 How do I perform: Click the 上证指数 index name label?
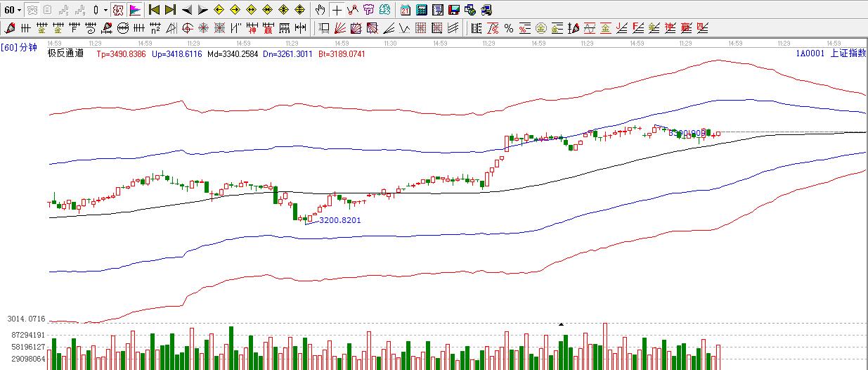click(x=848, y=53)
